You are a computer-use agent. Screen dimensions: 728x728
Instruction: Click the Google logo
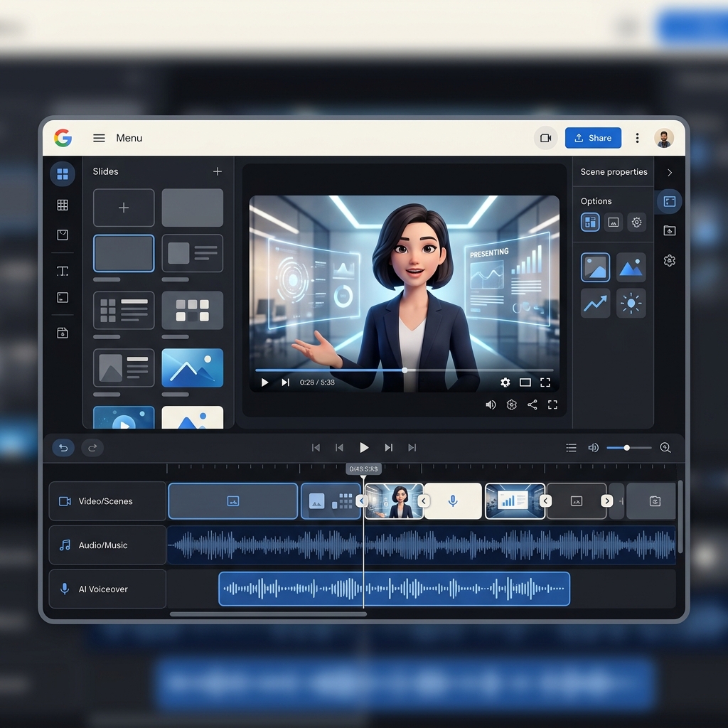point(63,138)
